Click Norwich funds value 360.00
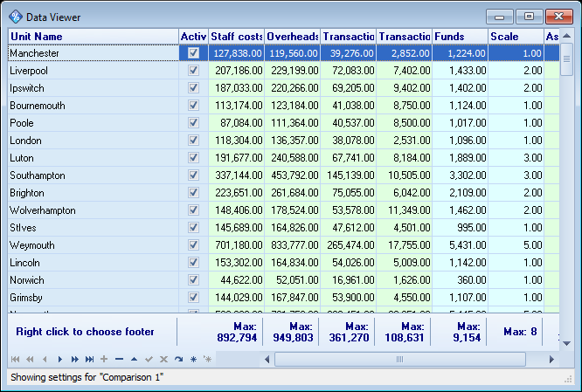Image resolution: width=582 pixels, height=392 pixels. (x=460, y=280)
